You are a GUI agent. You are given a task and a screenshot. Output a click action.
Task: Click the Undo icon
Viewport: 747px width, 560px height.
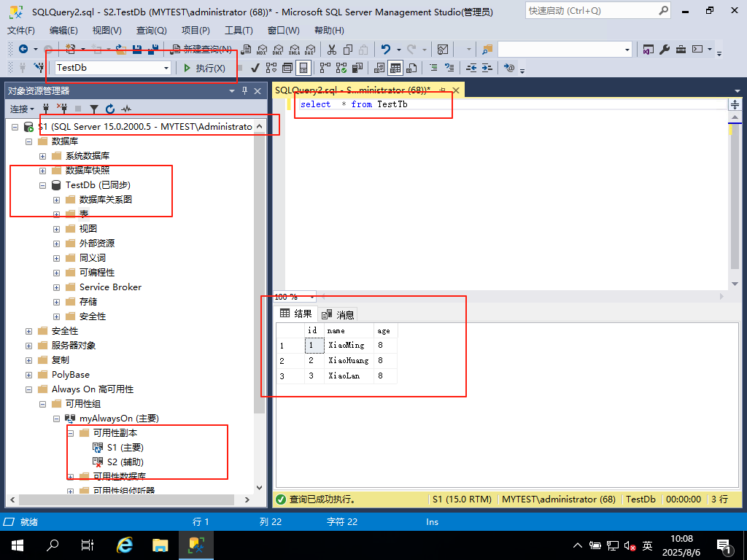pyautogui.click(x=386, y=49)
